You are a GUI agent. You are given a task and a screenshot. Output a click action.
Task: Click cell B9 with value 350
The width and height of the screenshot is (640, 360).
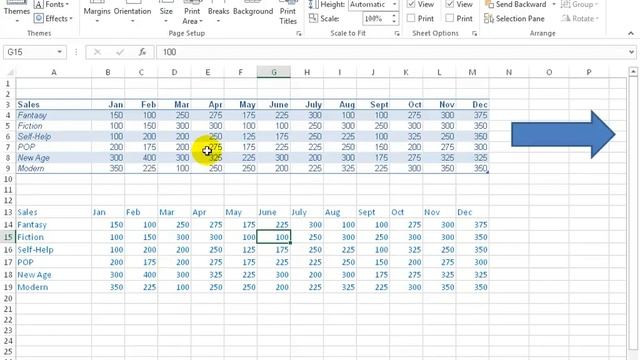coord(108,168)
